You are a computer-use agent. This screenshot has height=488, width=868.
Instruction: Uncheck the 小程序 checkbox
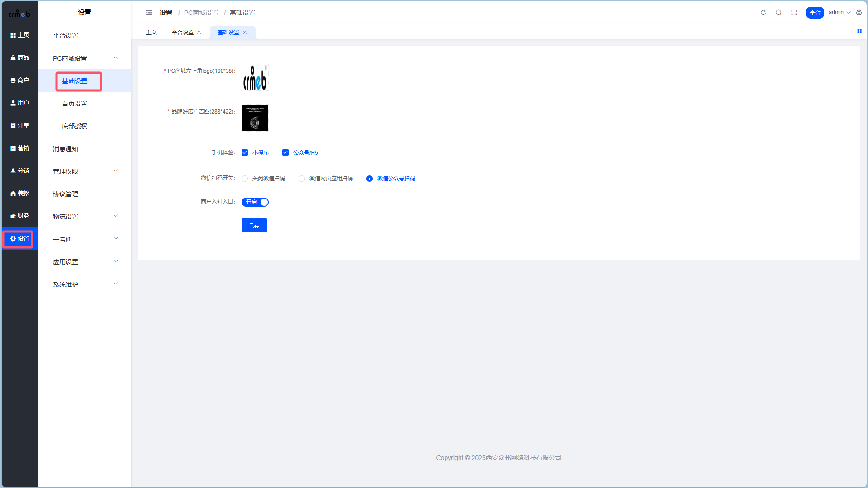(245, 152)
